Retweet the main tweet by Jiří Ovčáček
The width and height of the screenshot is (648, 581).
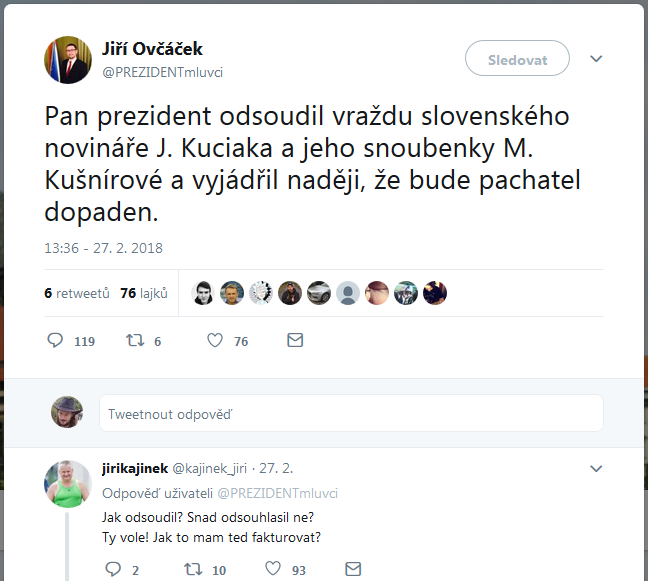pyautogui.click(x=134, y=341)
